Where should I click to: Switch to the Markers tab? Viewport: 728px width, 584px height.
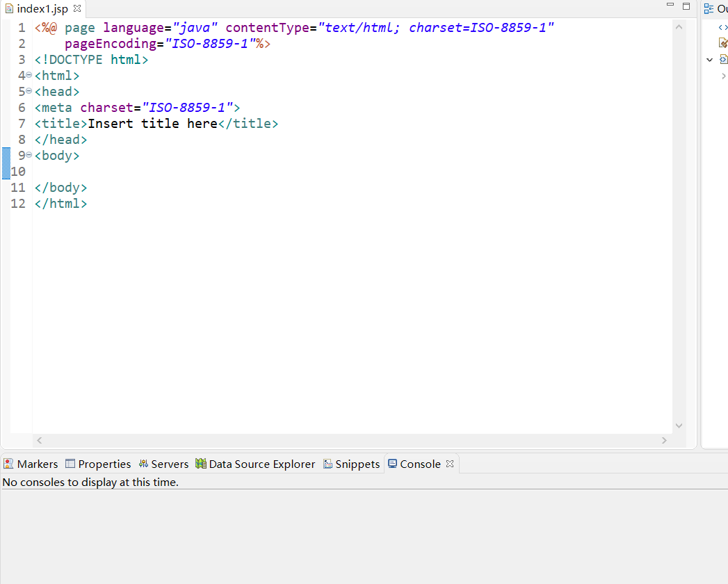point(31,464)
